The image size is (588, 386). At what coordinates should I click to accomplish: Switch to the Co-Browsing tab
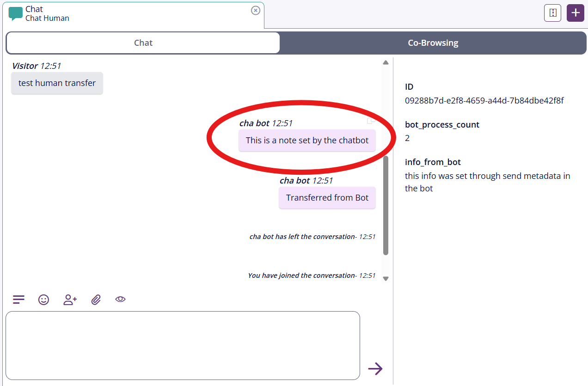coord(433,43)
